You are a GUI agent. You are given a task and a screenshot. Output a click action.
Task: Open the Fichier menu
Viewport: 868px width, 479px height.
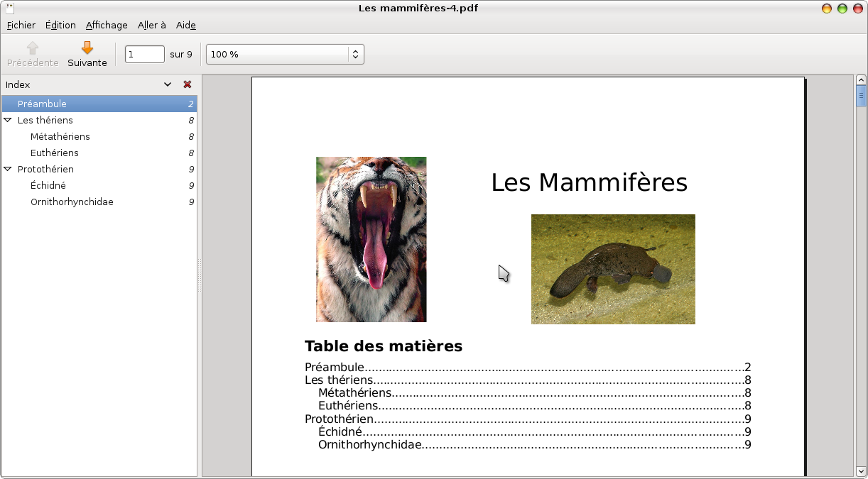(x=21, y=25)
